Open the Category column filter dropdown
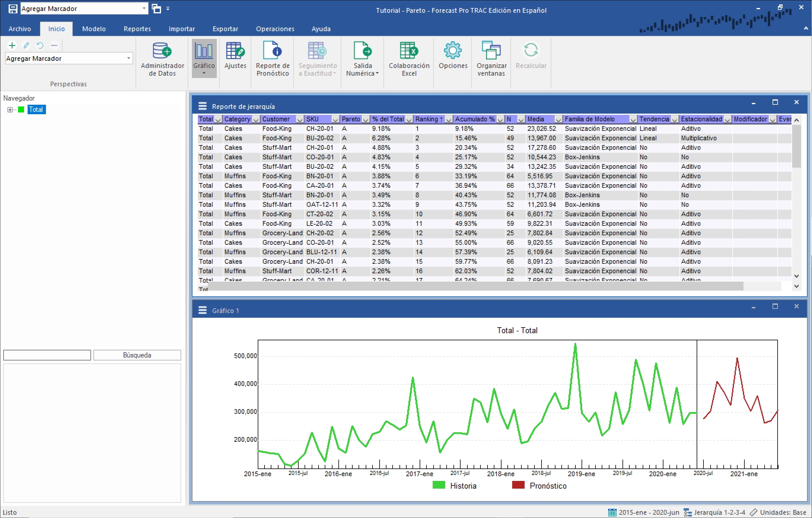Screen dimensions: 812x518 pos(256,119)
